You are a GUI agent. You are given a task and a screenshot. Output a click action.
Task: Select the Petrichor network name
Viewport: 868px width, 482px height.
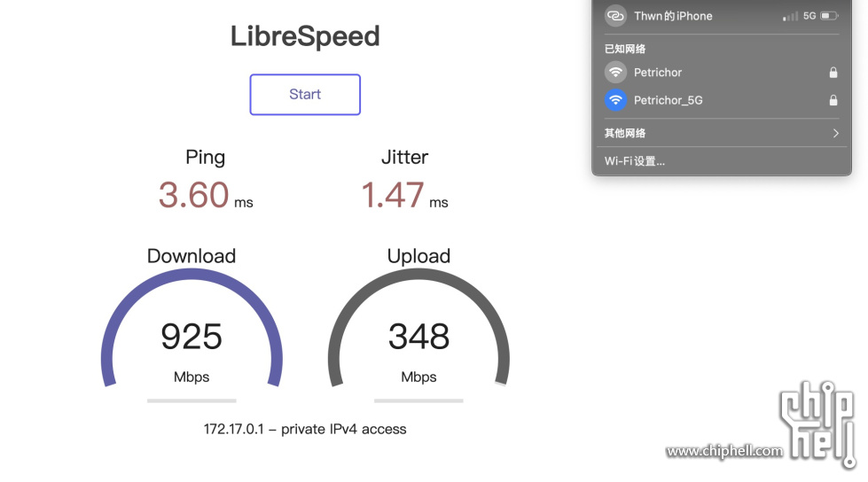[x=658, y=73]
